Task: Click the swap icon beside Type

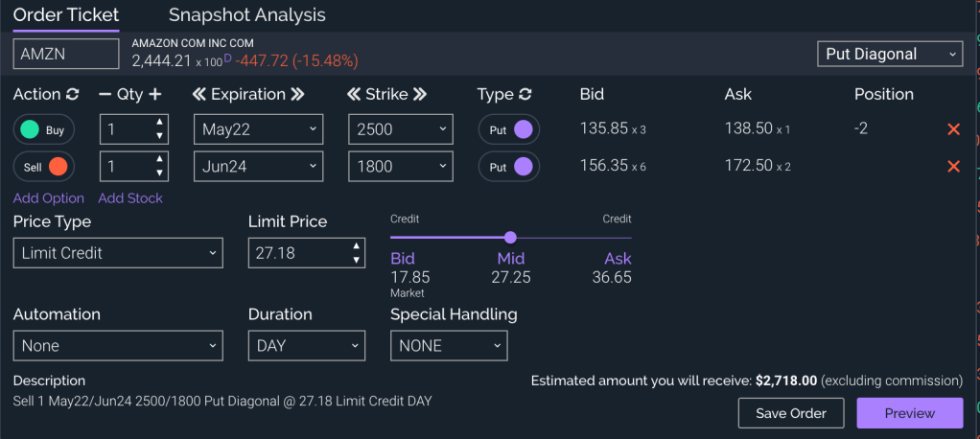Action: [x=525, y=95]
